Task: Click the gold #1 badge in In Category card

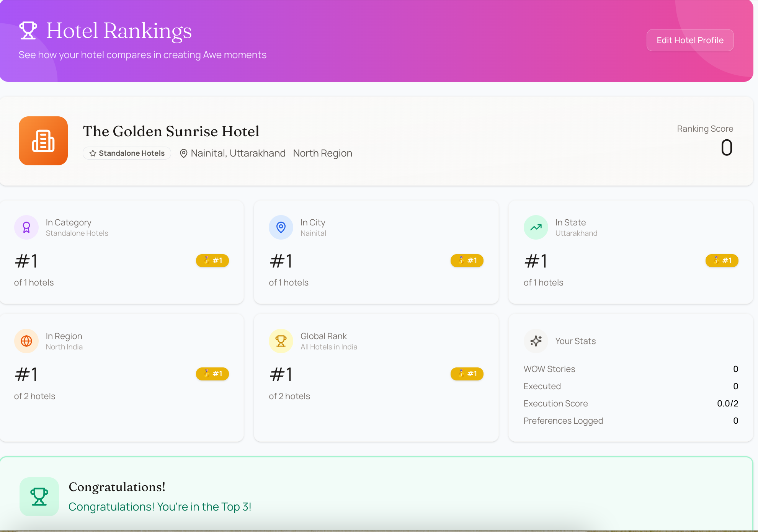Action: [212, 261]
